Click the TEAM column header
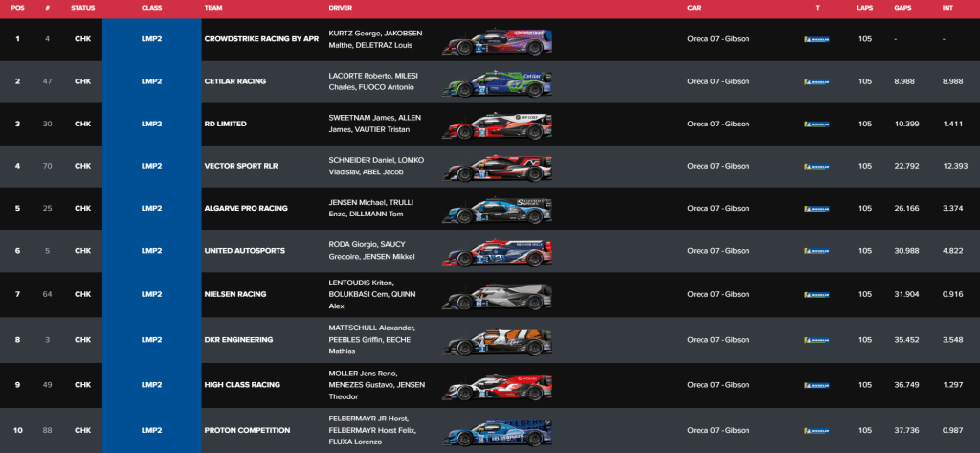This screenshot has height=453, width=980. point(213,8)
